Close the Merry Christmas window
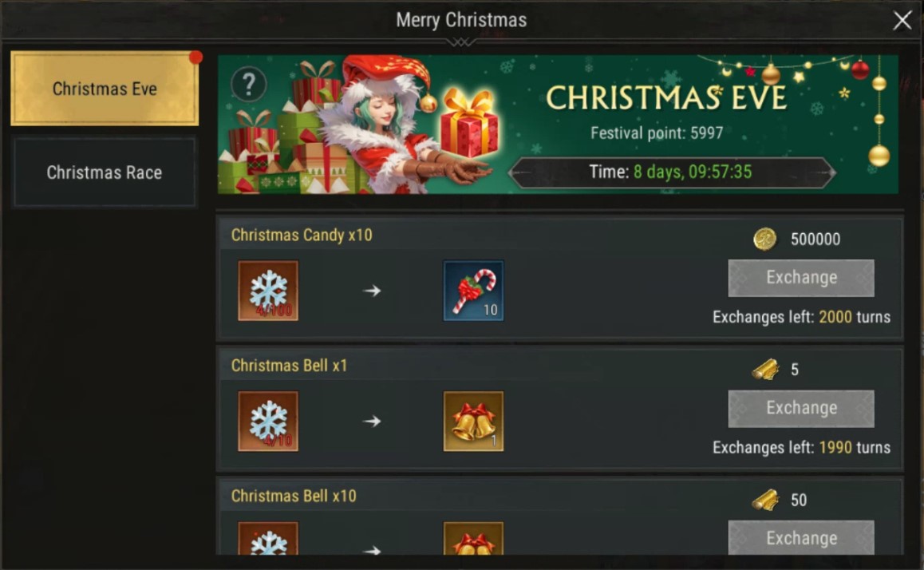 [902, 21]
